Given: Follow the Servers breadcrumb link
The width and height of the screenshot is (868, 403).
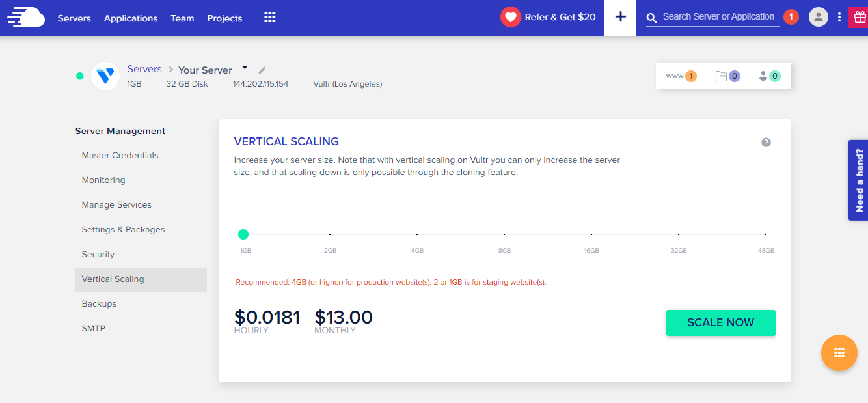Looking at the screenshot, I should (x=144, y=69).
